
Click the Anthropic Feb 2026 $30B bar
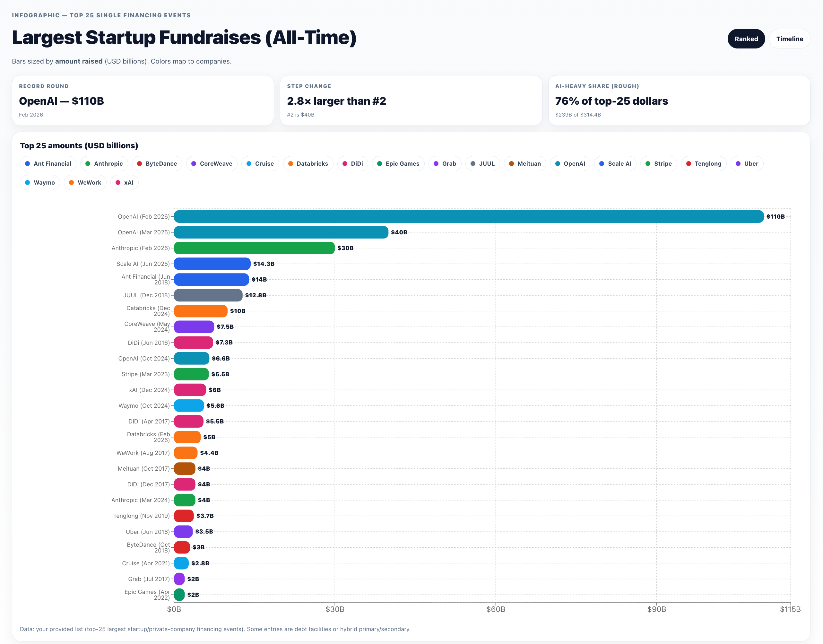click(x=254, y=248)
